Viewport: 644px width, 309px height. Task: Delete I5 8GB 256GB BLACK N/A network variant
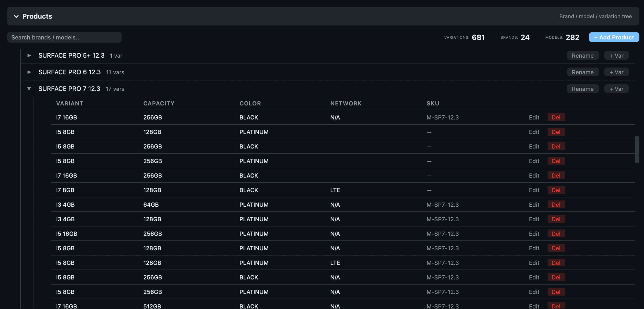(556, 277)
